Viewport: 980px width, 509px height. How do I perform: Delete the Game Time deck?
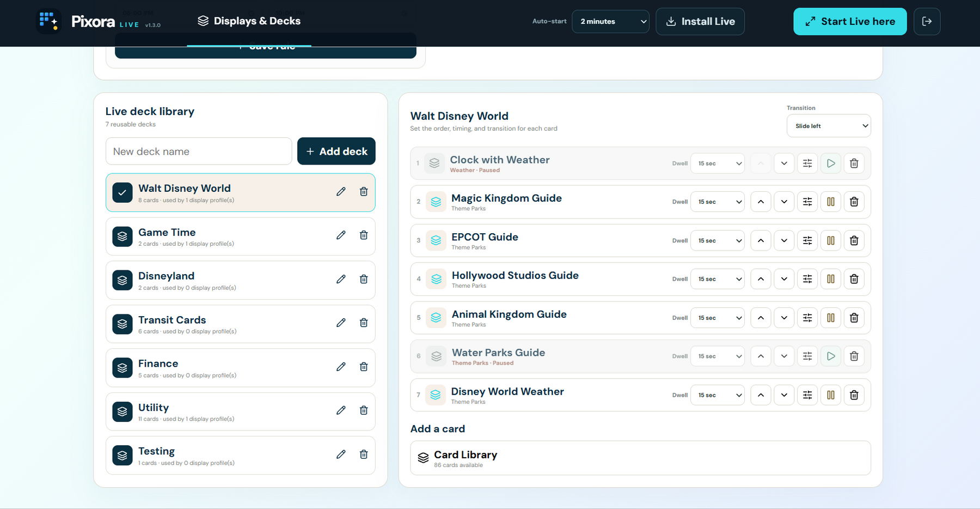(364, 235)
